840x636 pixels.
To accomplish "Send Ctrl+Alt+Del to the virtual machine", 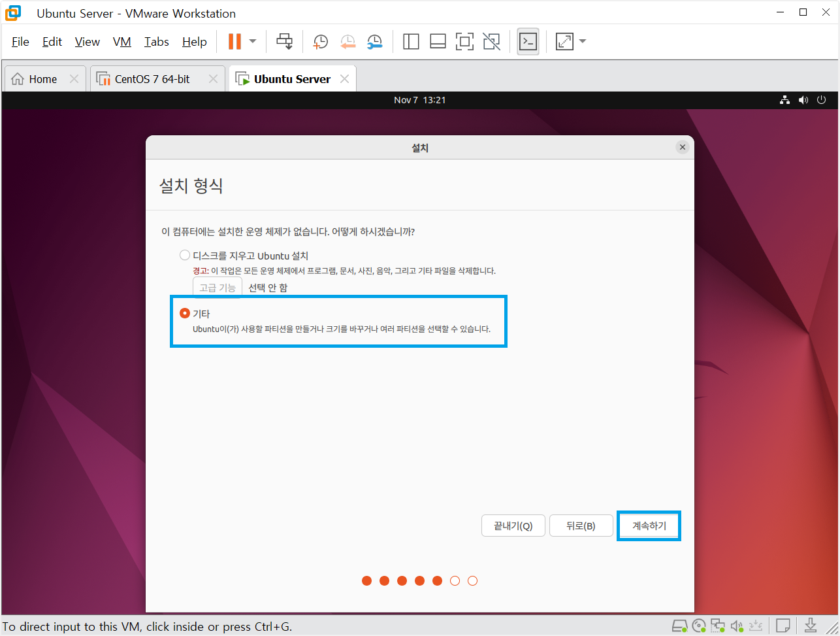I will (284, 42).
